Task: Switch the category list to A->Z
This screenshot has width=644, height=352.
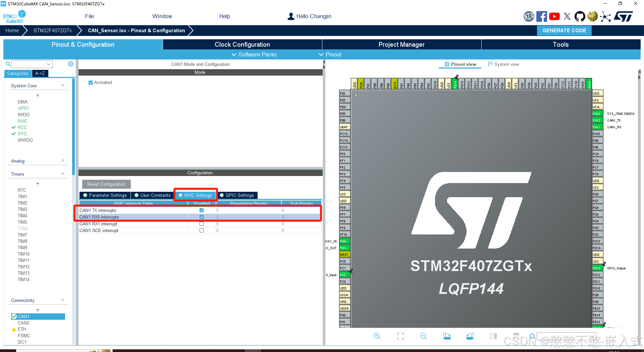Action: (x=40, y=73)
